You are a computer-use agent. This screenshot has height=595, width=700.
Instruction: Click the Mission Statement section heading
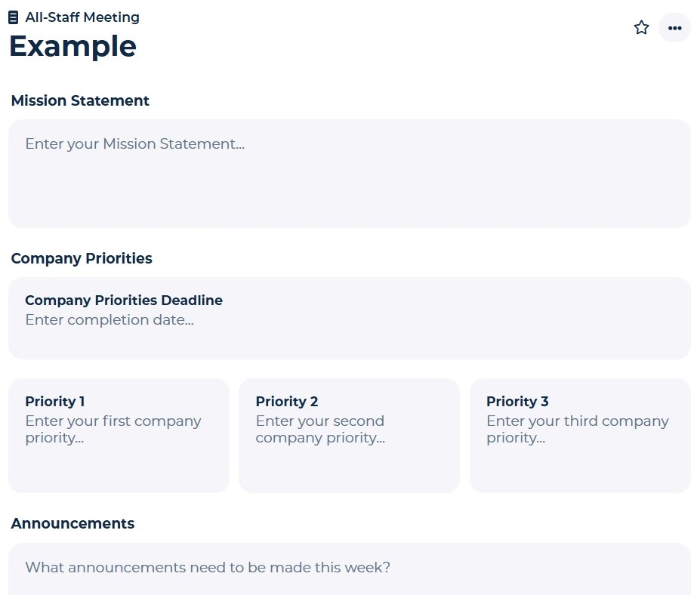[80, 100]
